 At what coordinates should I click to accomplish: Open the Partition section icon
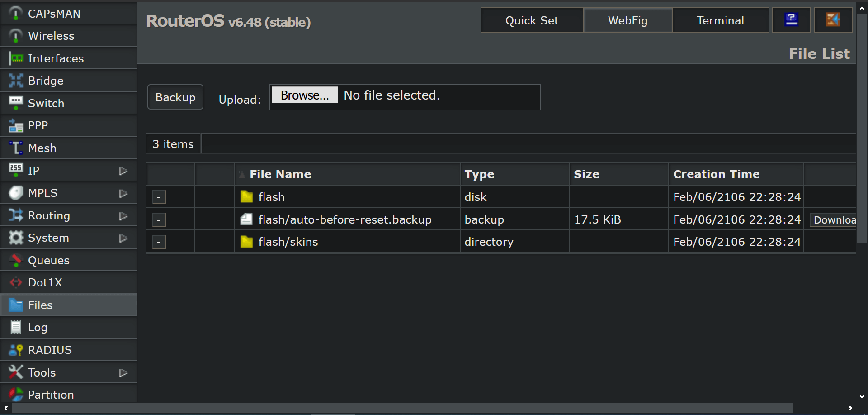point(15,394)
